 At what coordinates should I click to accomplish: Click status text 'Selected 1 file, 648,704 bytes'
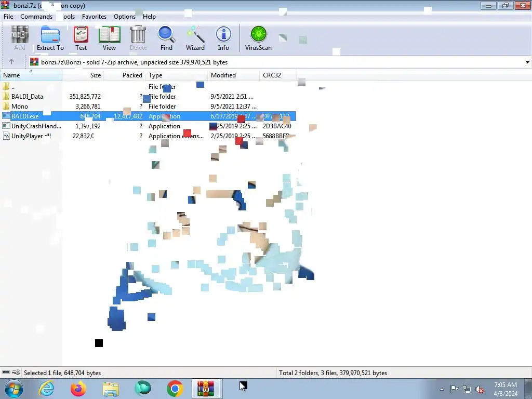click(62, 373)
